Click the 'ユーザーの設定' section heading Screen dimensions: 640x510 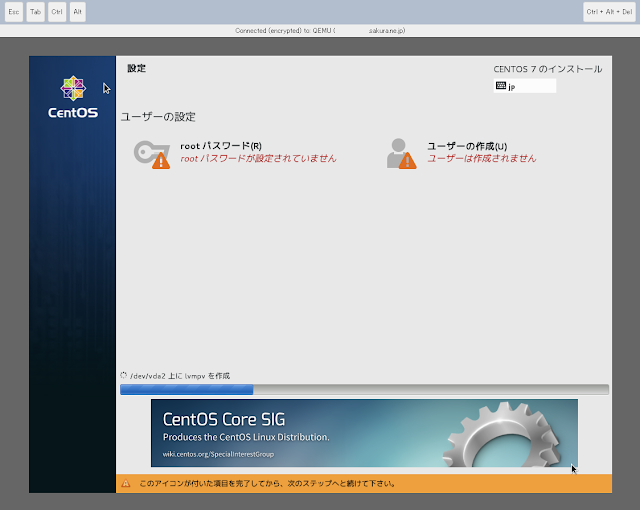coord(158,117)
